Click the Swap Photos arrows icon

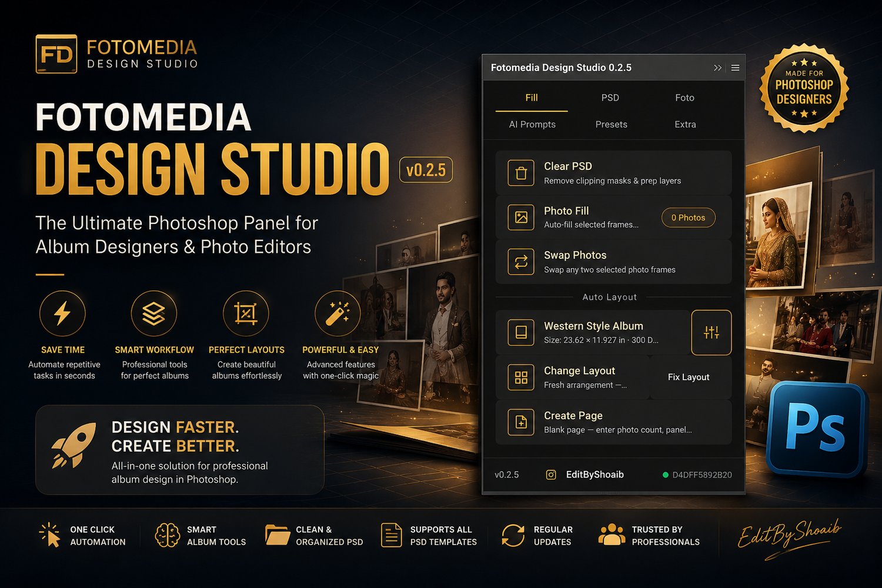coord(521,262)
